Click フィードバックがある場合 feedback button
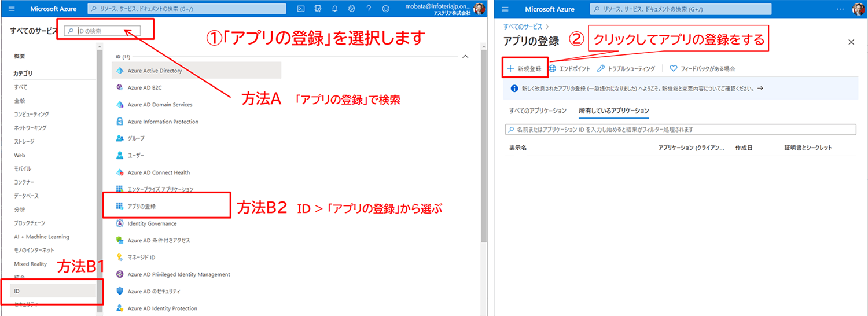This screenshot has height=316, width=868. [x=703, y=68]
